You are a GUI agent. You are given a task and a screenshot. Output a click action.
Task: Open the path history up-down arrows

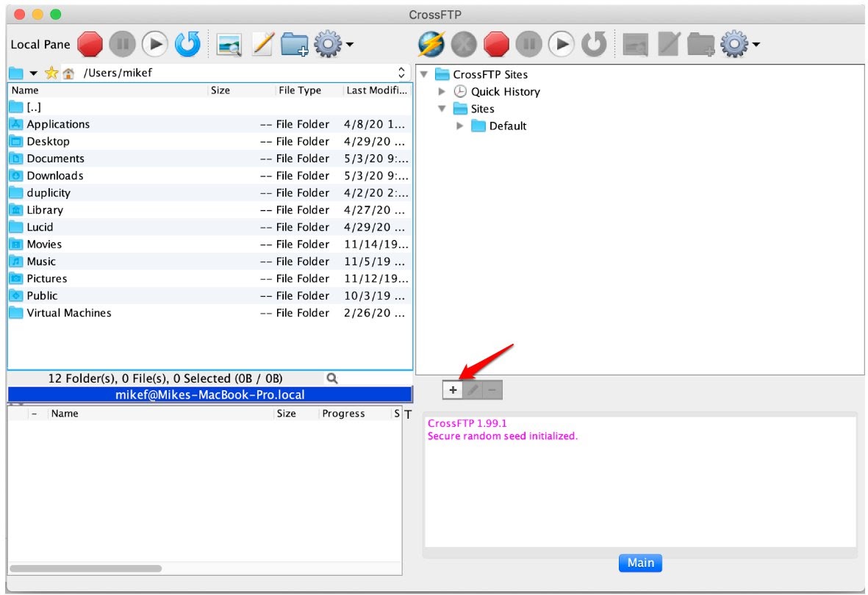(x=401, y=73)
